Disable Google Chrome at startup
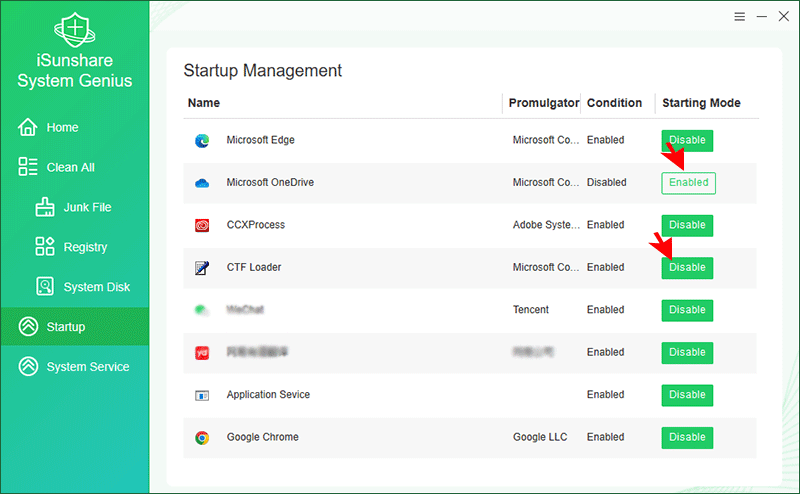Screen dimensions: 800x494 tap(687, 437)
